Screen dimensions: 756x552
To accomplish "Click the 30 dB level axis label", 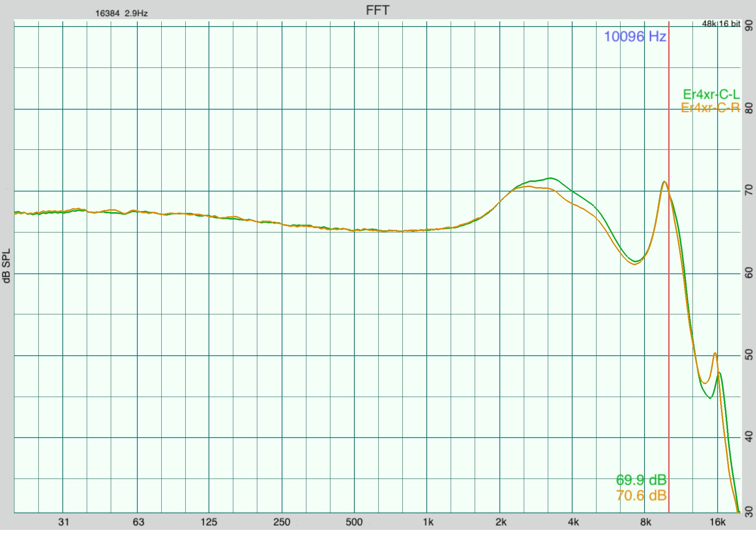I will coord(749,512).
